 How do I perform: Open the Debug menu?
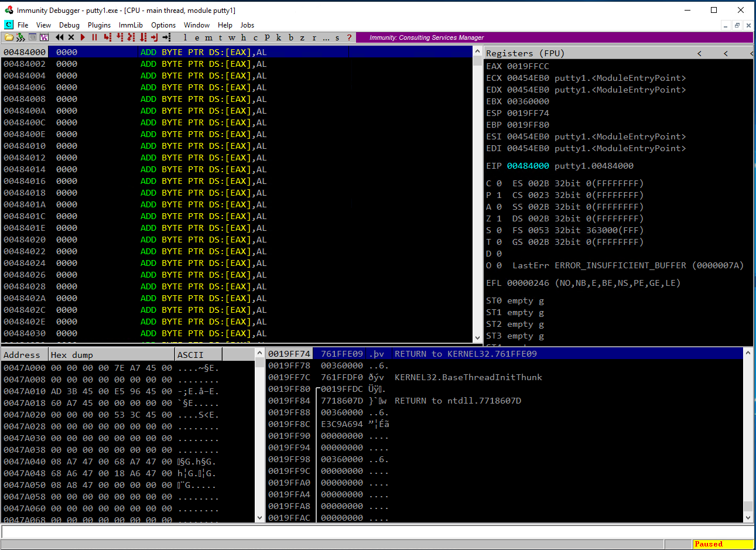click(69, 25)
